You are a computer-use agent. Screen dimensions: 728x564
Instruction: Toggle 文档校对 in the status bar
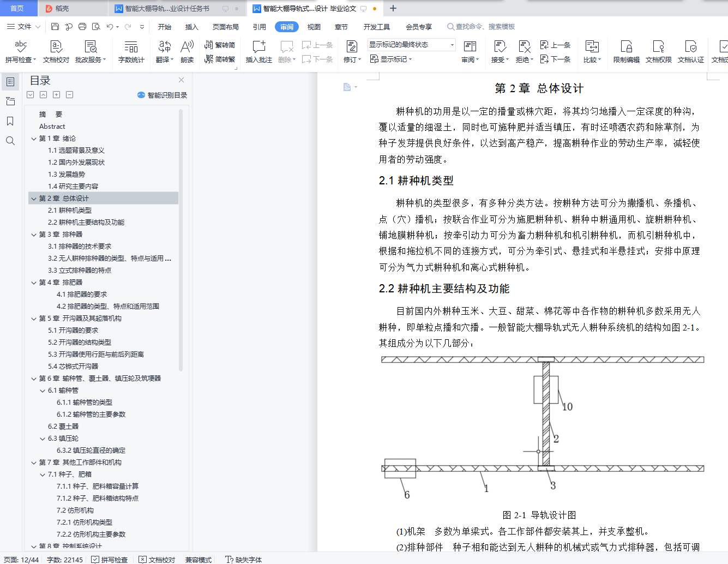tap(157, 560)
